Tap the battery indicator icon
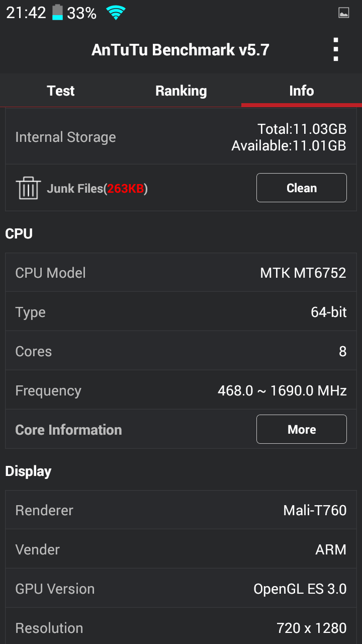 coord(58,13)
